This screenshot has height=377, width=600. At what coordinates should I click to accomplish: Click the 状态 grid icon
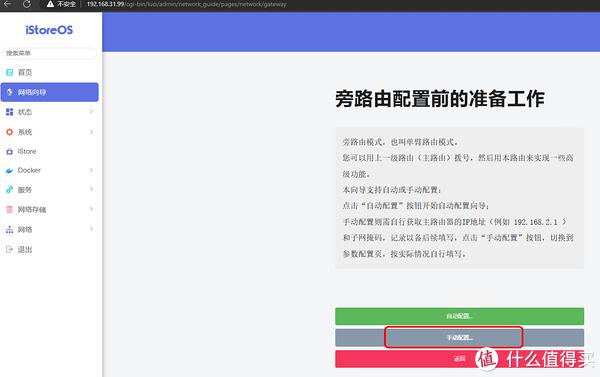pyautogui.click(x=10, y=112)
